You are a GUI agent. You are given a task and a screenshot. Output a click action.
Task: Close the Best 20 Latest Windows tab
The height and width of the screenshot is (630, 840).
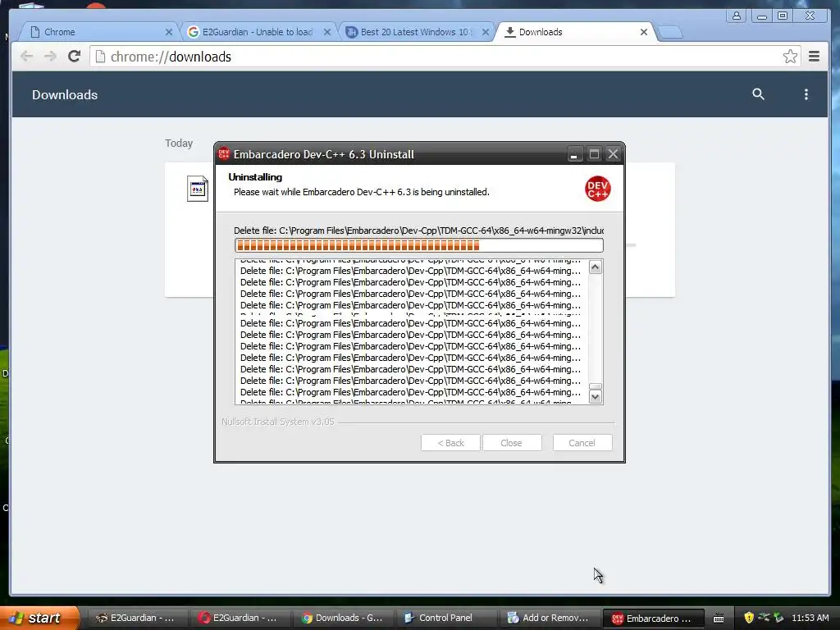(x=486, y=32)
